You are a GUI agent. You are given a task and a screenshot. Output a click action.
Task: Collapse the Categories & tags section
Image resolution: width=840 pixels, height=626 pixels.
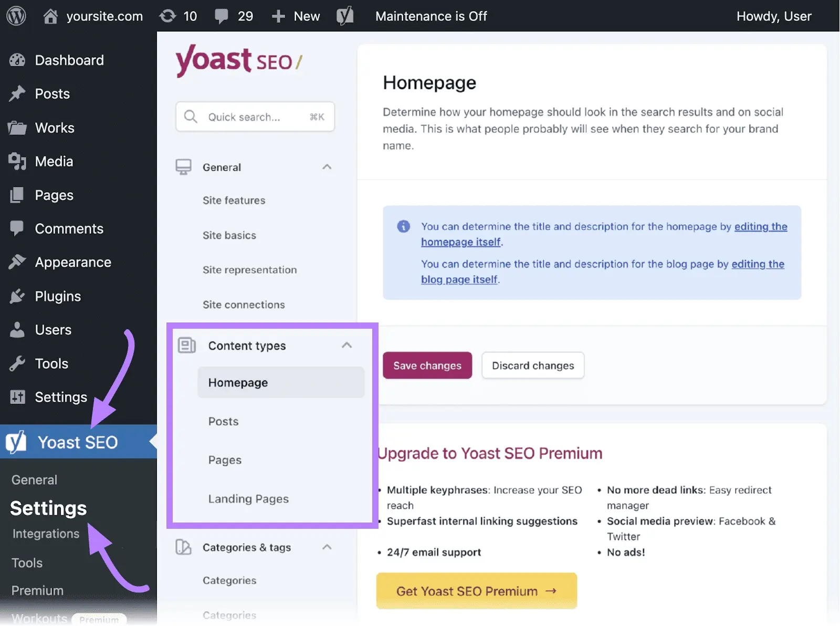pos(327,546)
